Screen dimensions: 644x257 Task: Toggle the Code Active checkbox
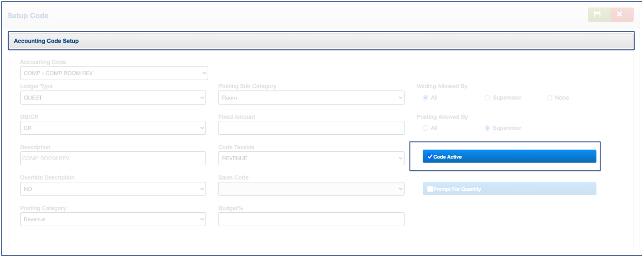click(x=430, y=157)
